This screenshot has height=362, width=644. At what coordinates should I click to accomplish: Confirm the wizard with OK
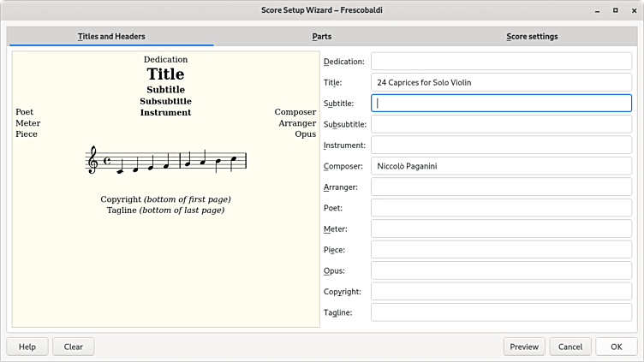[616, 347]
